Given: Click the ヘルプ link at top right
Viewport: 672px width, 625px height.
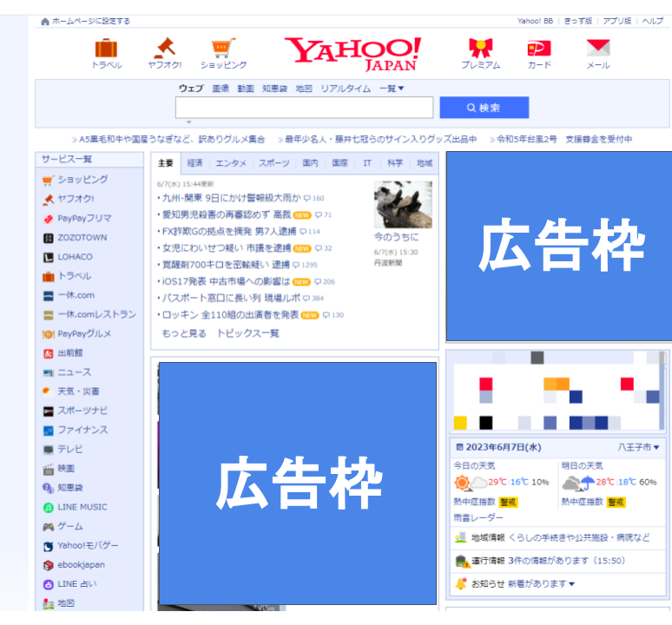Looking at the screenshot, I should pos(653,21).
